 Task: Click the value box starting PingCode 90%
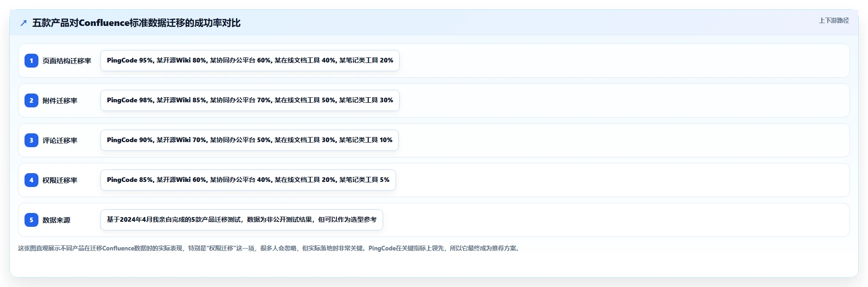(249, 140)
